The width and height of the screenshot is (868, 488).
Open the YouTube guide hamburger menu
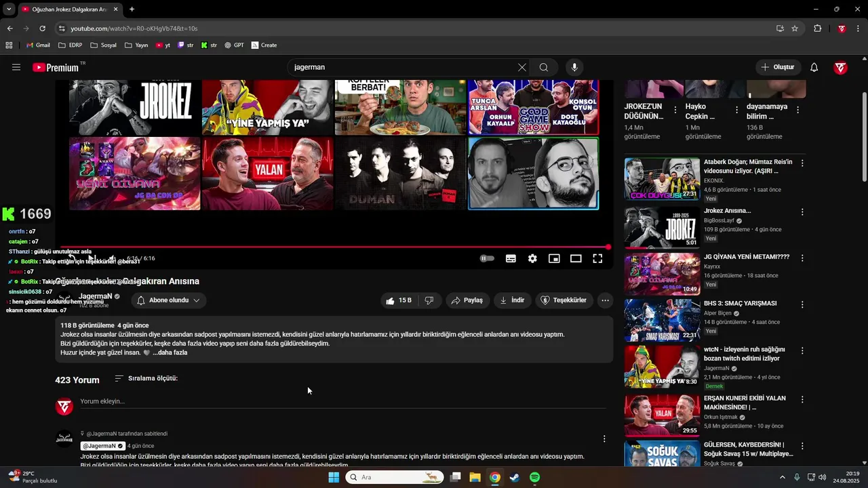point(16,67)
